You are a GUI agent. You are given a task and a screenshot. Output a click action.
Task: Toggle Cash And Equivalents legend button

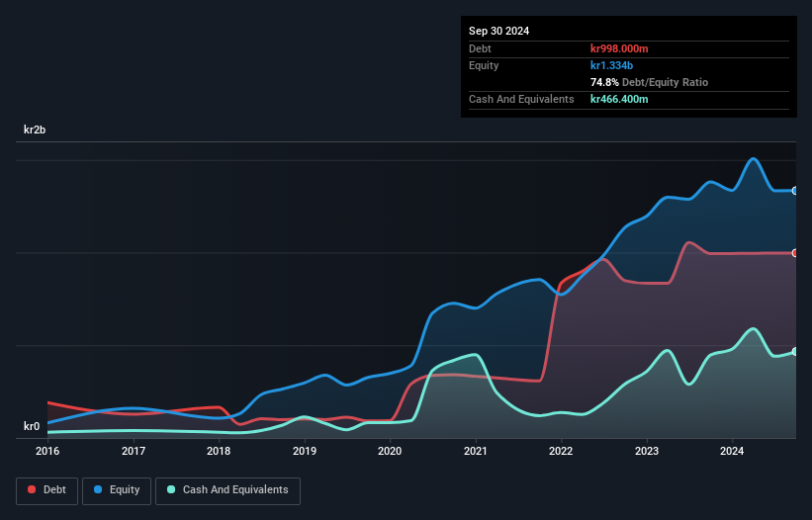[x=227, y=490]
